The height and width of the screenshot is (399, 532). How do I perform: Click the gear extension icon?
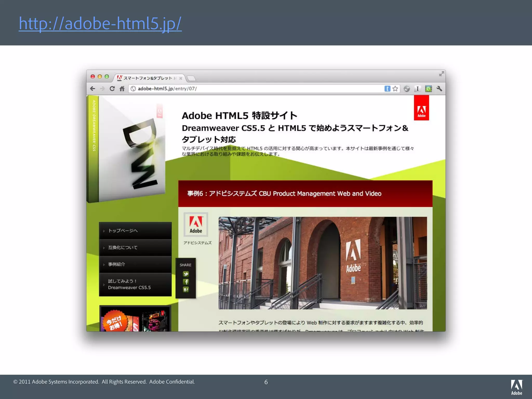407,89
